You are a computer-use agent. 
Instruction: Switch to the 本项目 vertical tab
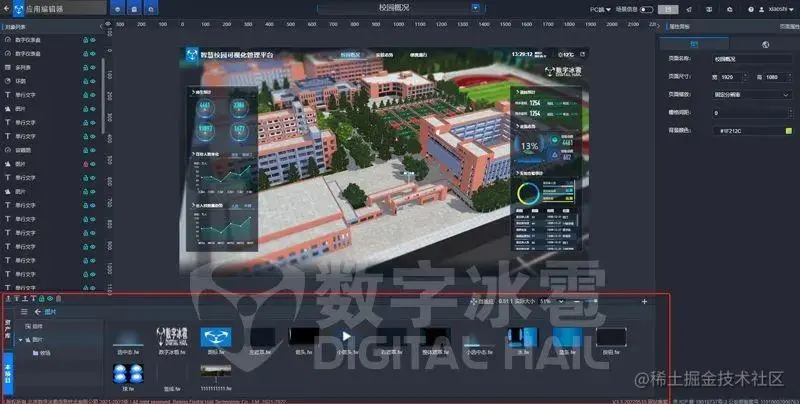(x=9, y=375)
